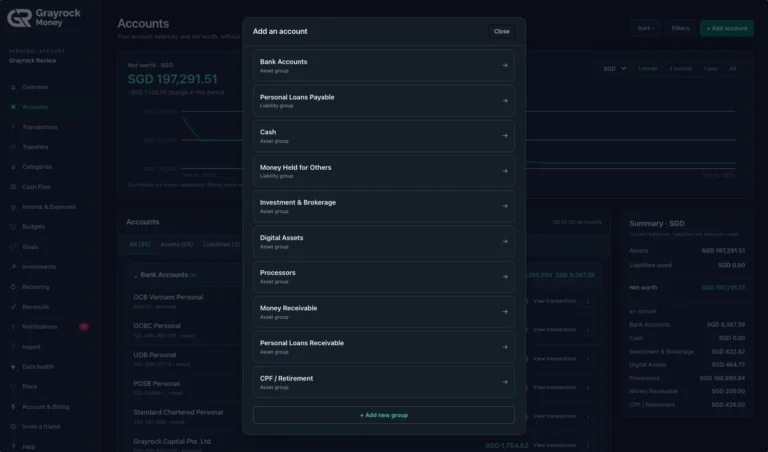Viewport: 768px width, 452px height.
Task: Click the Transactions sidebar icon
Action: pyautogui.click(x=13, y=127)
